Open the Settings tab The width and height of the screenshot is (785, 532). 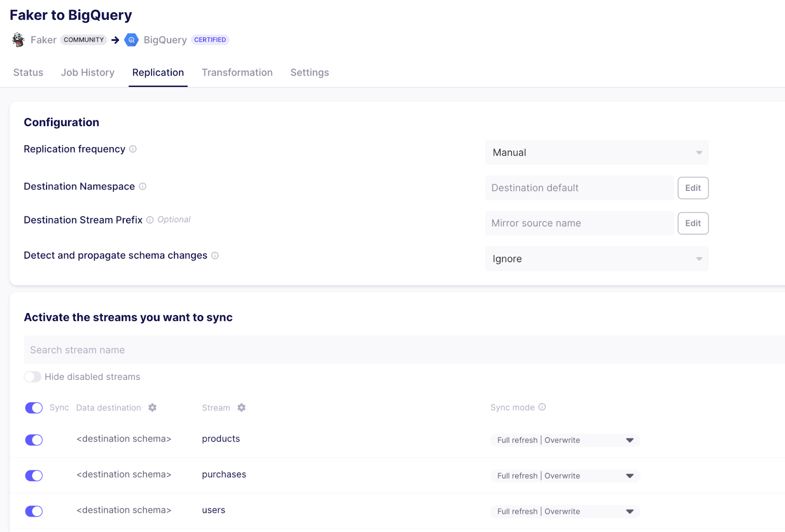(x=309, y=72)
